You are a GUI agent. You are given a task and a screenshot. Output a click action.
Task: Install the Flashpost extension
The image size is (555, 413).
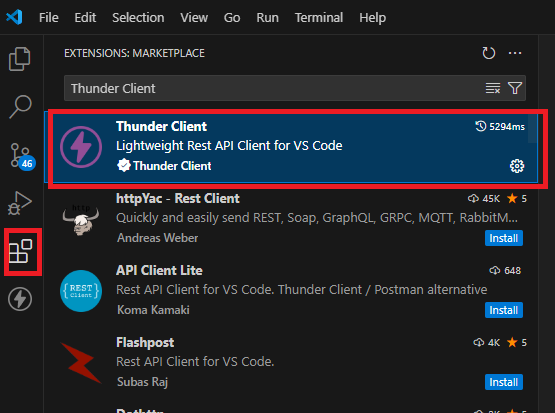[x=504, y=382]
